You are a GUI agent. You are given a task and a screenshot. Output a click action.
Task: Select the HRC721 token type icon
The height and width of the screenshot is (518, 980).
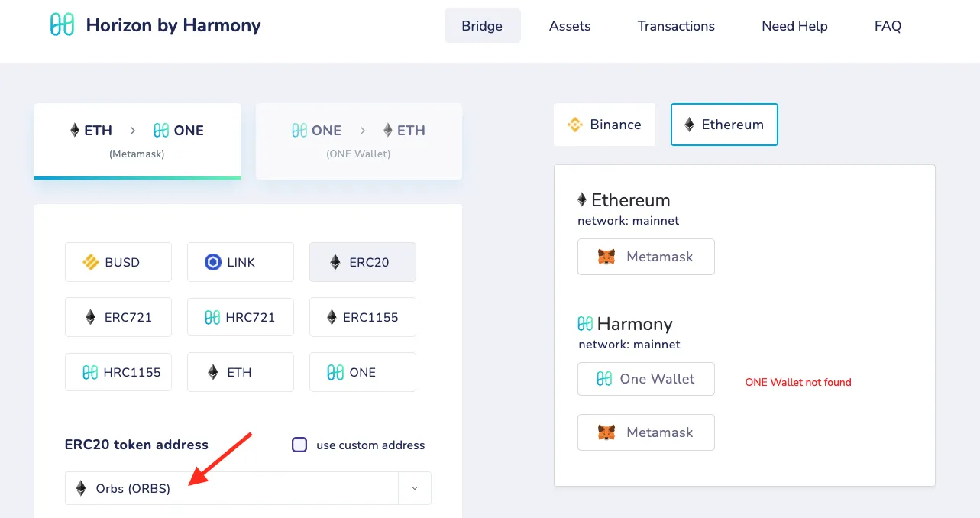pos(212,318)
